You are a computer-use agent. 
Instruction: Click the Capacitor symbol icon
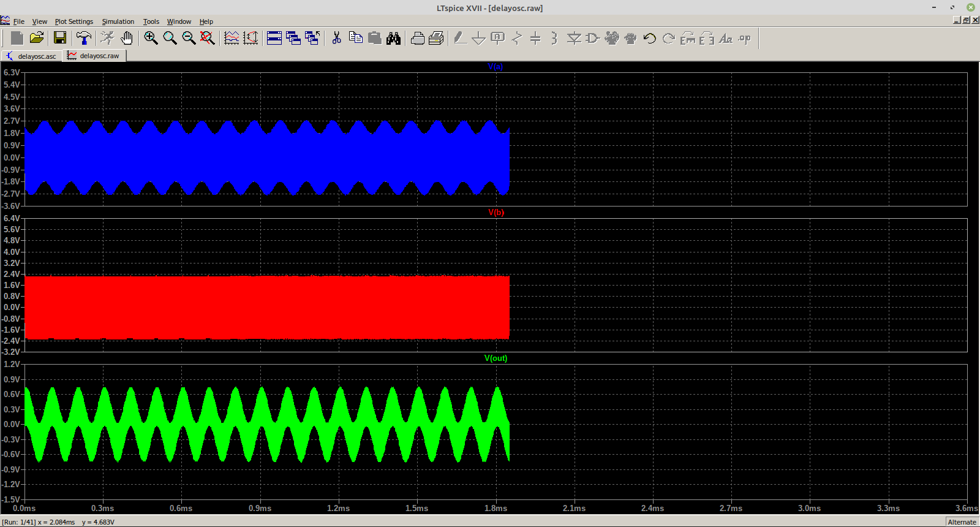coord(535,38)
